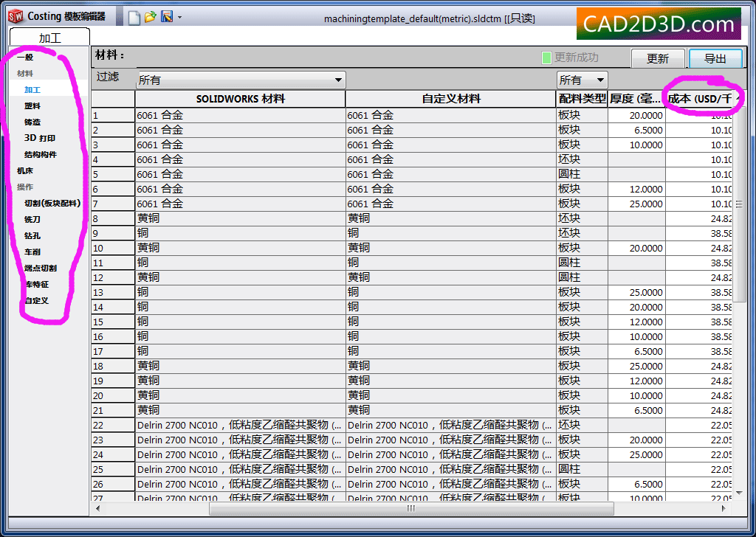Select 3D 打印 in the sidebar
Screen dimensions: 756x537
point(40,138)
